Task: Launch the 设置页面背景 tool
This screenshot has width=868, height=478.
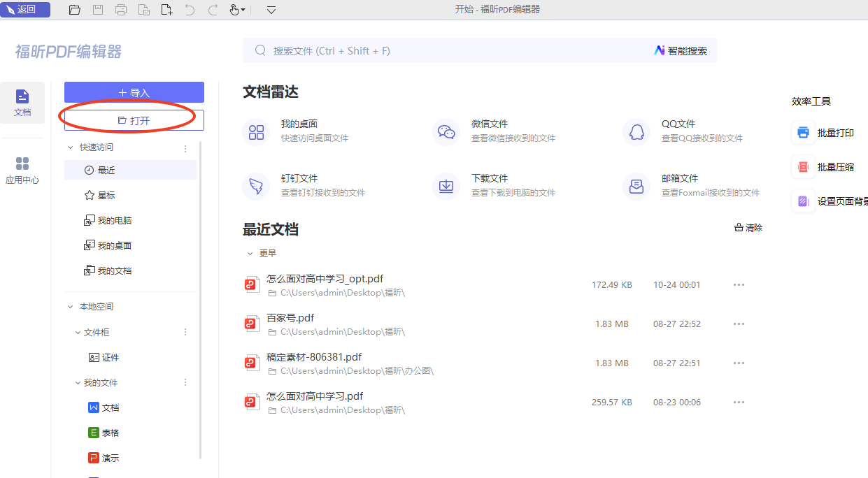Action: tap(831, 201)
